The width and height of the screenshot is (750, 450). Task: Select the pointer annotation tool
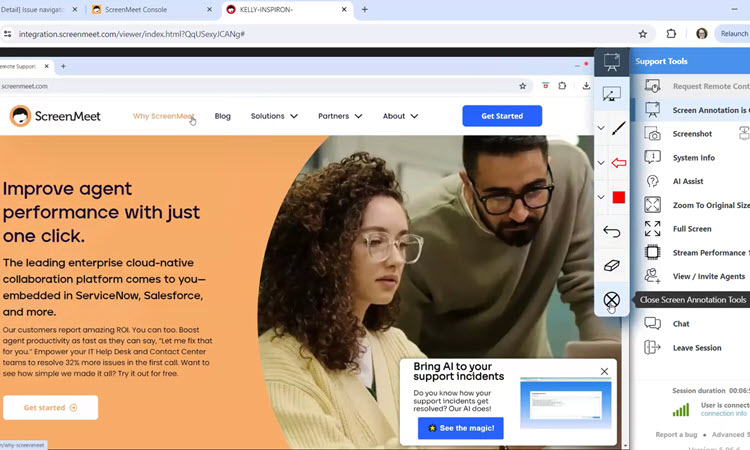pyautogui.click(x=612, y=94)
